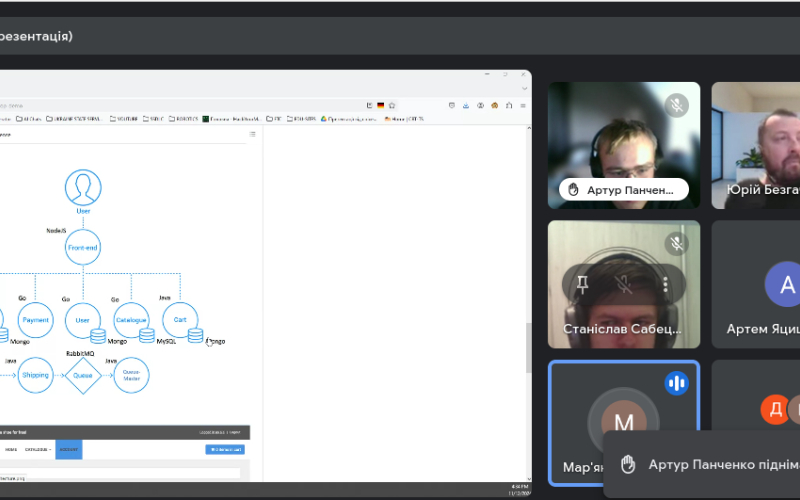Click the RabbitMQ label above Queue
Image resolution: width=800 pixels, height=500 pixels.
80,354
